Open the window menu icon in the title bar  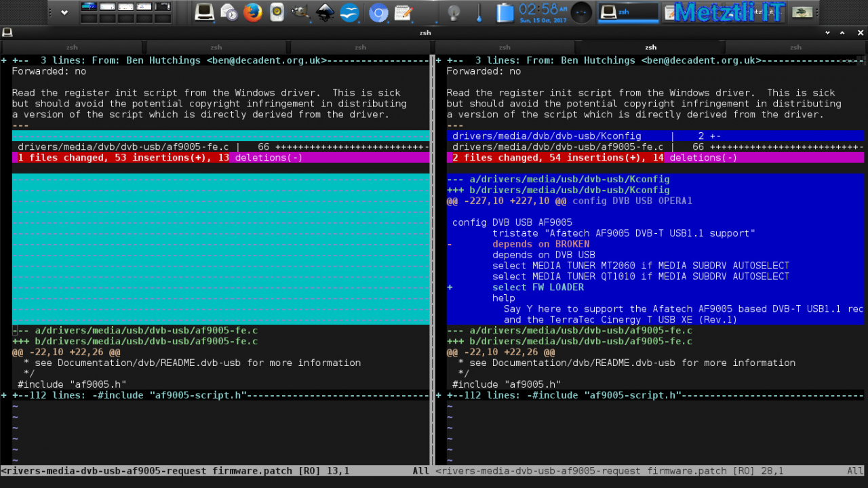(x=7, y=32)
